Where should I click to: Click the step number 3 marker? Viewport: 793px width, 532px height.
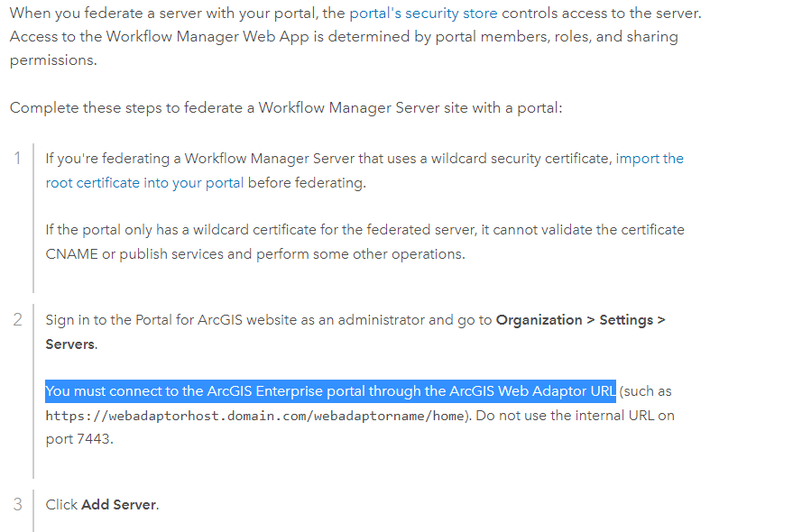17,504
